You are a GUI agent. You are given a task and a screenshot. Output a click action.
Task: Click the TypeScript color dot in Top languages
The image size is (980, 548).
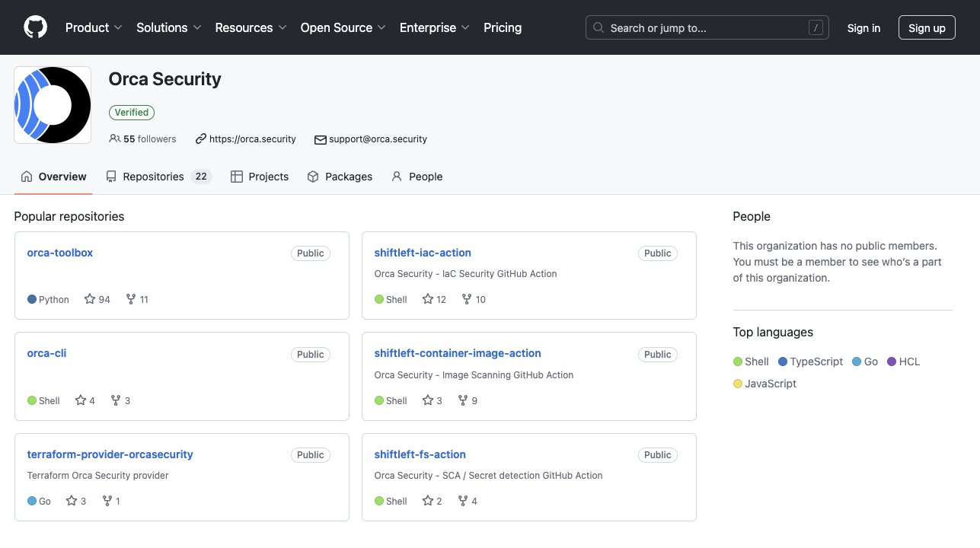click(783, 362)
